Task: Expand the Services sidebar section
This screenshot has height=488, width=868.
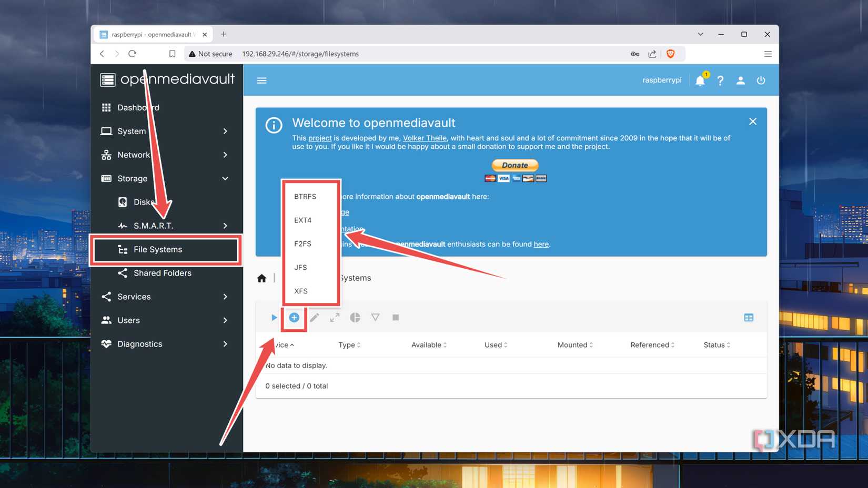Action: [167, 297]
